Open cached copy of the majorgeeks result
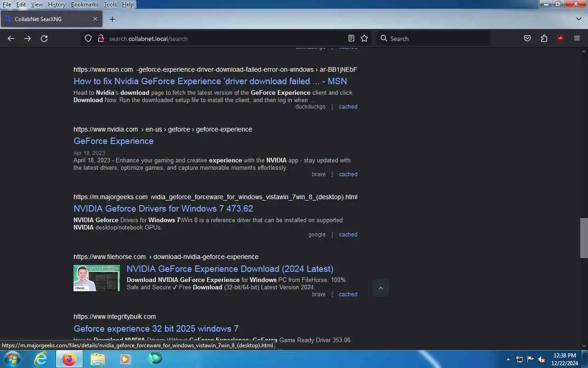The height and width of the screenshot is (368, 588). (x=348, y=235)
